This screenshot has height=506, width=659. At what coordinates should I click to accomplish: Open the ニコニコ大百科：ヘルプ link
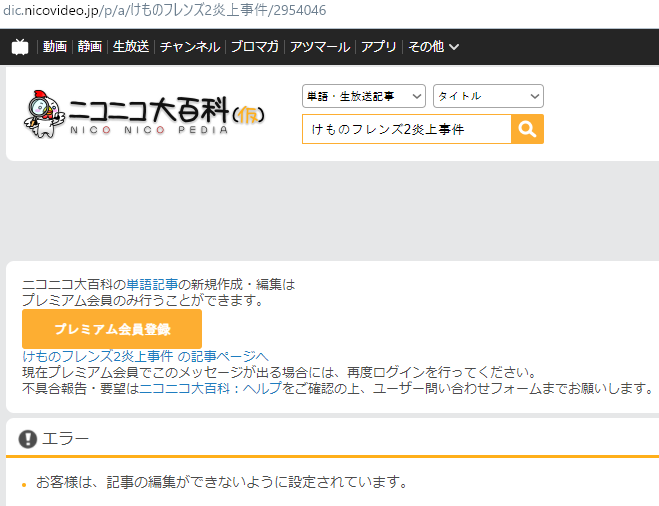coord(210,388)
